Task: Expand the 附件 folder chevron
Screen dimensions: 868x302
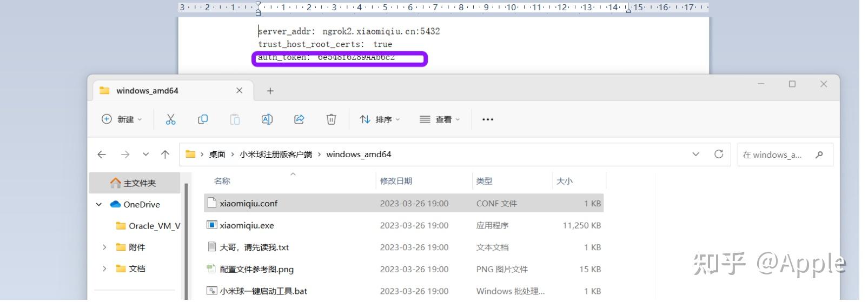Action: point(104,247)
